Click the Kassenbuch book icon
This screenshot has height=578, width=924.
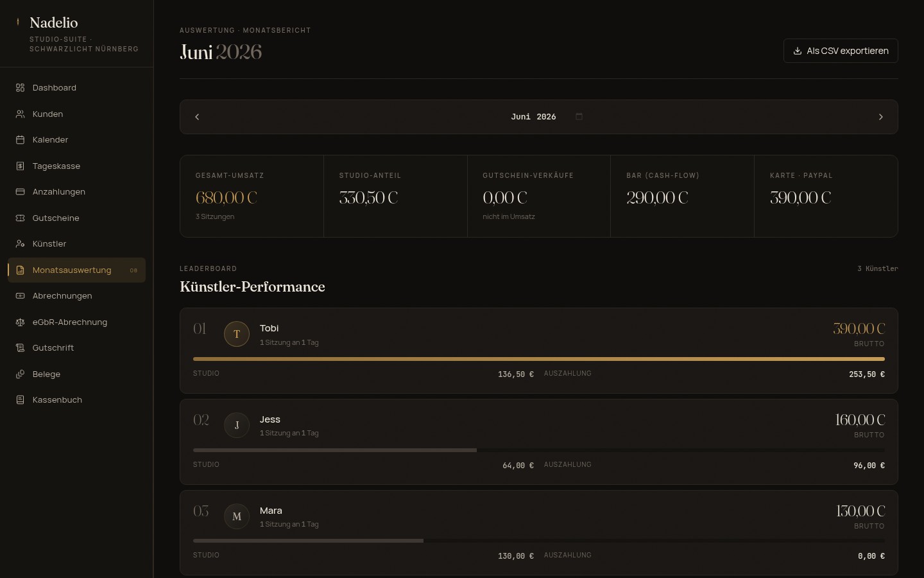[x=20, y=400]
